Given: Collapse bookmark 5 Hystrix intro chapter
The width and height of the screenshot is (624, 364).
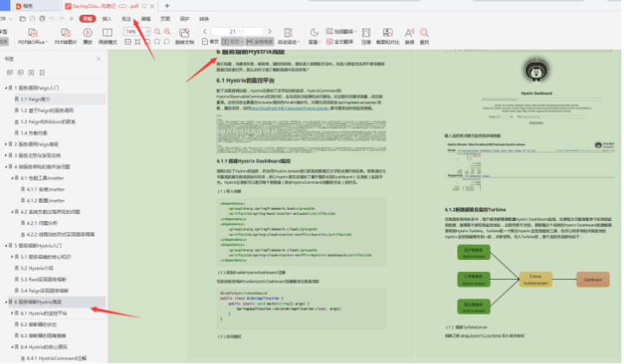Looking at the screenshot, I should coord(6,245).
